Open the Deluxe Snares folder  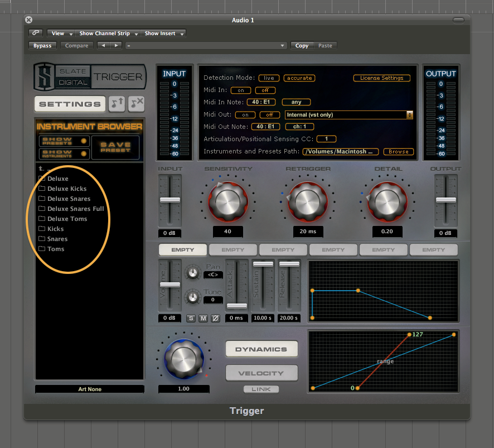coord(64,199)
